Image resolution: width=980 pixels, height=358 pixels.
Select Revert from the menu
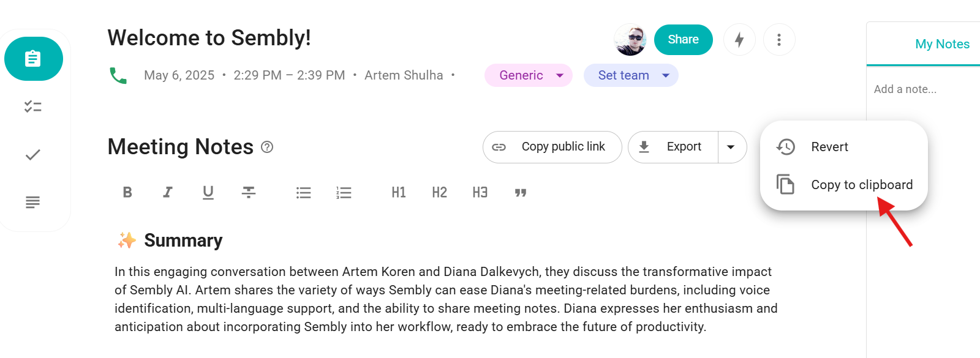[x=829, y=147]
